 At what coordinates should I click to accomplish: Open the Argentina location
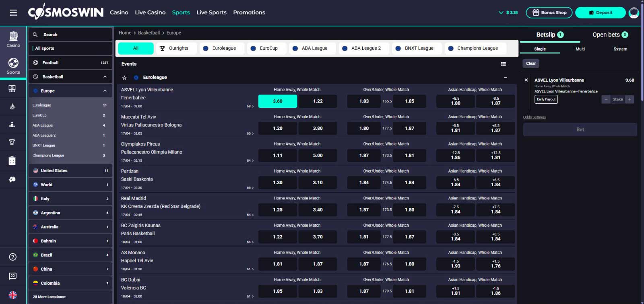click(70, 213)
